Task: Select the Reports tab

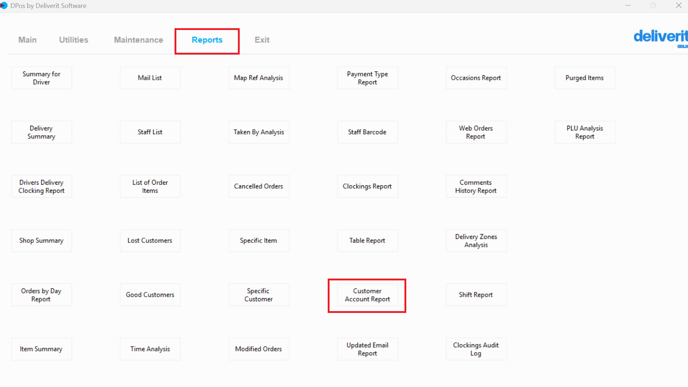Action: (x=207, y=40)
